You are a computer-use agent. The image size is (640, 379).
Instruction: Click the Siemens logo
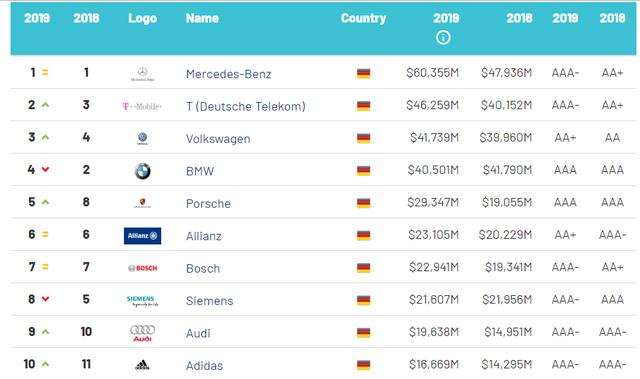pyautogui.click(x=142, y=301)
